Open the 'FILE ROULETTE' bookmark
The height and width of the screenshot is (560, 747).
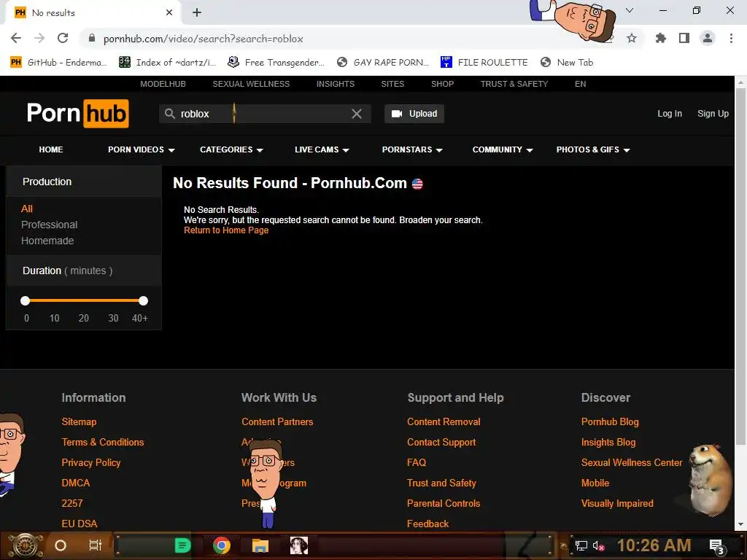click(484, 63)
